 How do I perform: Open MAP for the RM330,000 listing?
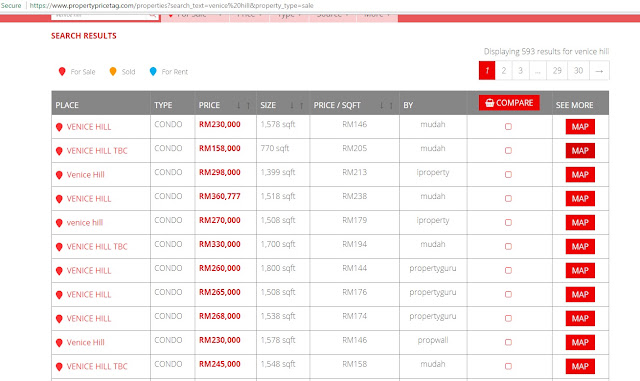580,247
